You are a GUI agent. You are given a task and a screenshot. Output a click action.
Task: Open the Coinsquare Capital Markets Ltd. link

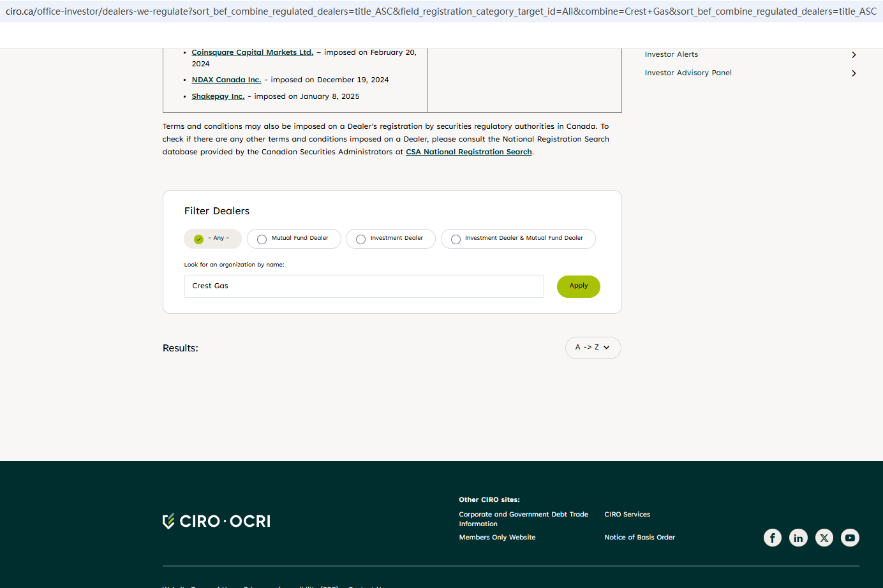tap(253, 53)
